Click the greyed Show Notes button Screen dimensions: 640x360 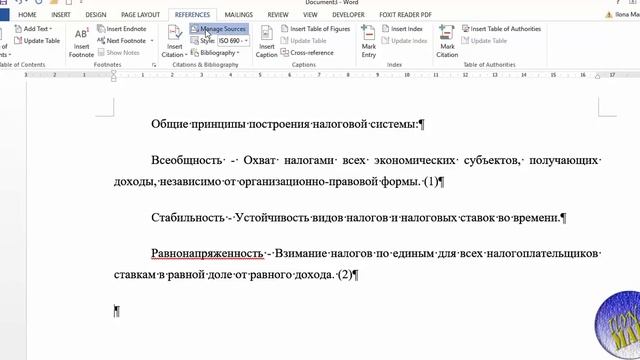(119, 52)
